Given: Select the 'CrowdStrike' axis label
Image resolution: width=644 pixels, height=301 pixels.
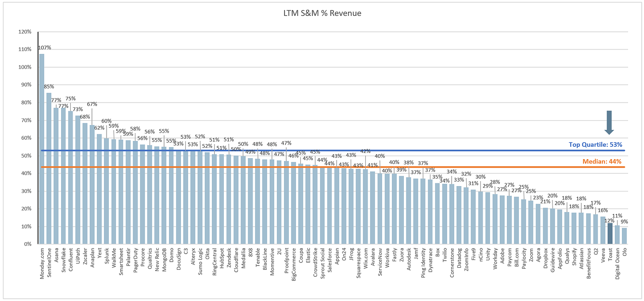Looking at the screenshot, I should pyautogui.click(x=315, y=261).
